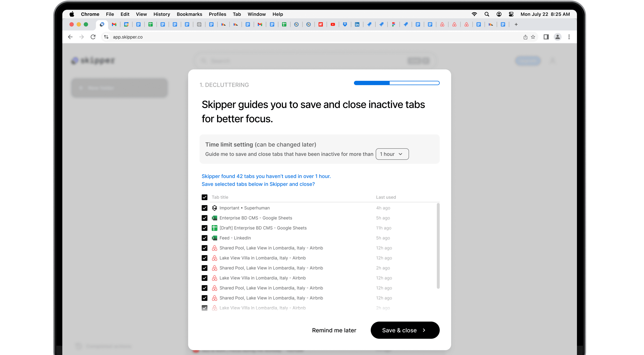The height and width of the screenshot is (355, 644).
Task: Choose Remind me later
Action: pyautogui.click(x=334, y=330)
